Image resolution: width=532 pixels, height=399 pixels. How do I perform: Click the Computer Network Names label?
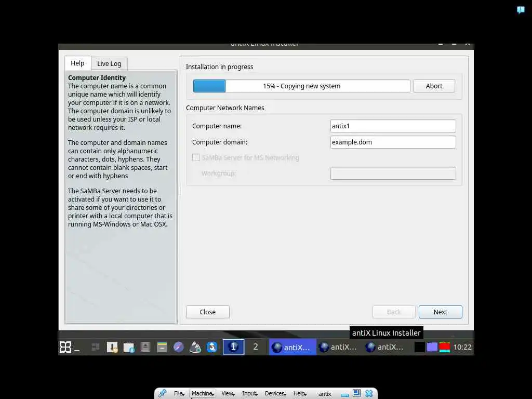click(225, 108)
